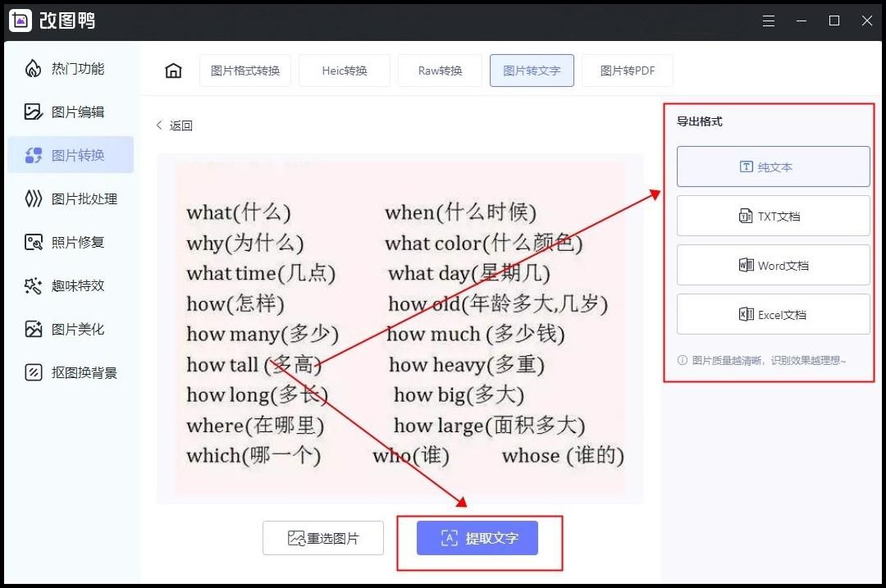Click the 图片质量越清晰 hint text
886x588 pixels.
[x=769, y=360]
